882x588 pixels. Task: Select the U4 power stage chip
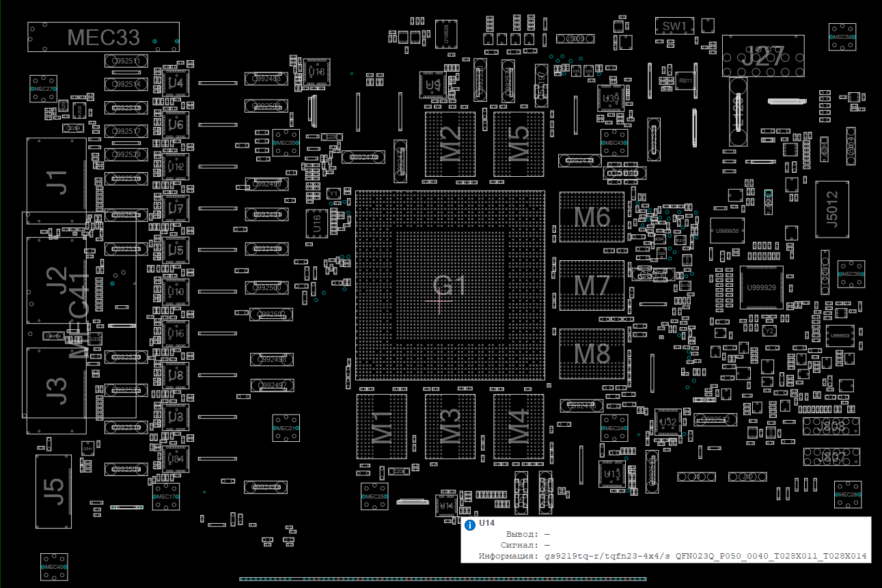176,83
